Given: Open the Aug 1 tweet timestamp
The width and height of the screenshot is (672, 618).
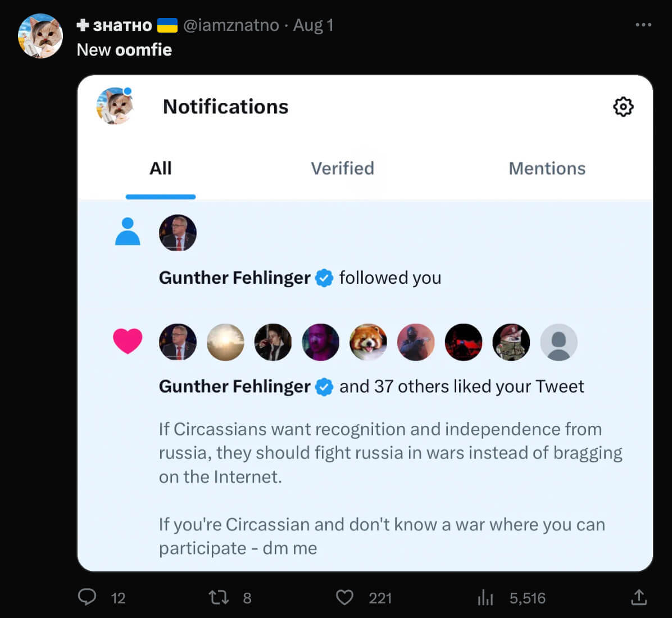Looking at the screenshot, I should [313, 25].
